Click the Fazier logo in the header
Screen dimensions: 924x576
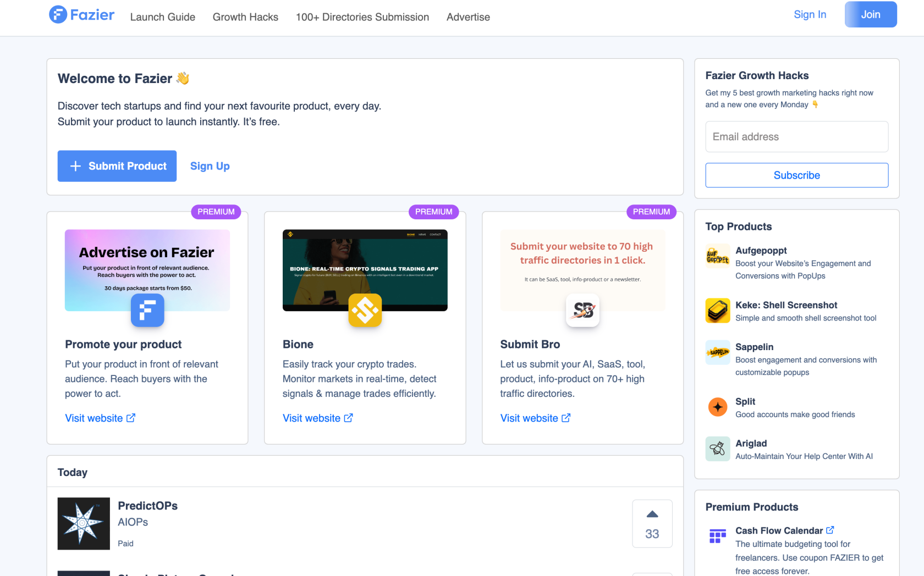point(82,15)
